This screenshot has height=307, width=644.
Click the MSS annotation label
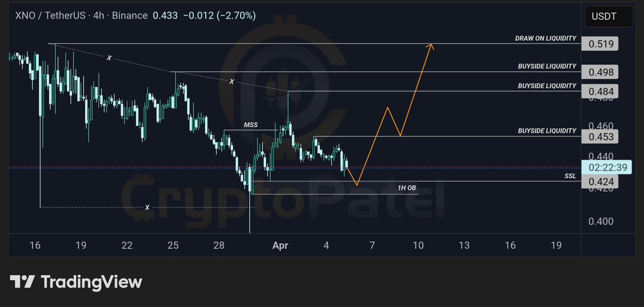point(251,125)
